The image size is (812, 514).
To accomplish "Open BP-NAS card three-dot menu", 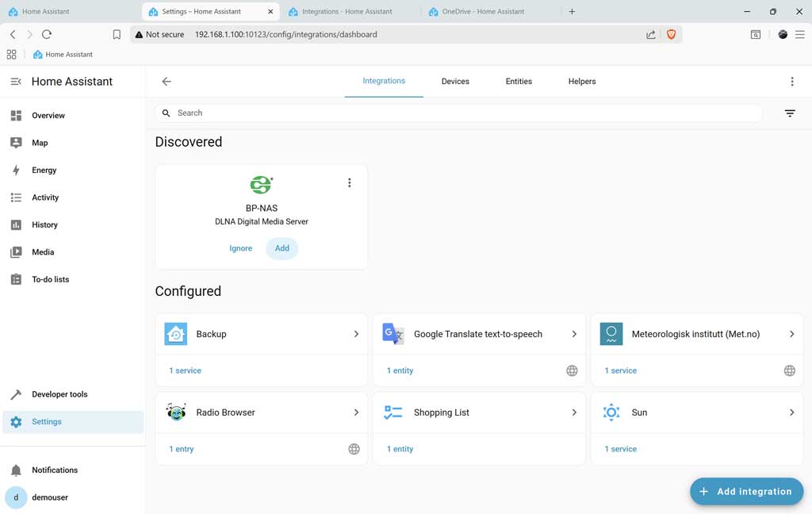I will click(x=350, y=182).
